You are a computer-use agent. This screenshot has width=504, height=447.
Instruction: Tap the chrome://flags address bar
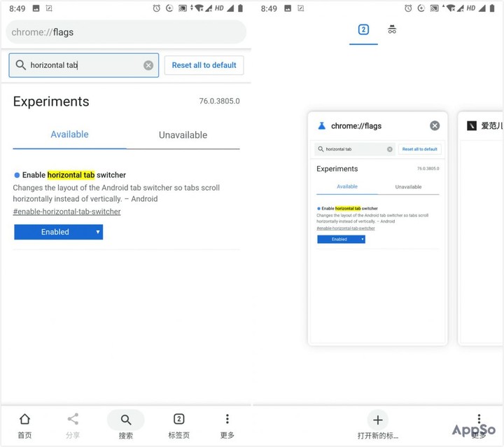click(x=126, y=32)
